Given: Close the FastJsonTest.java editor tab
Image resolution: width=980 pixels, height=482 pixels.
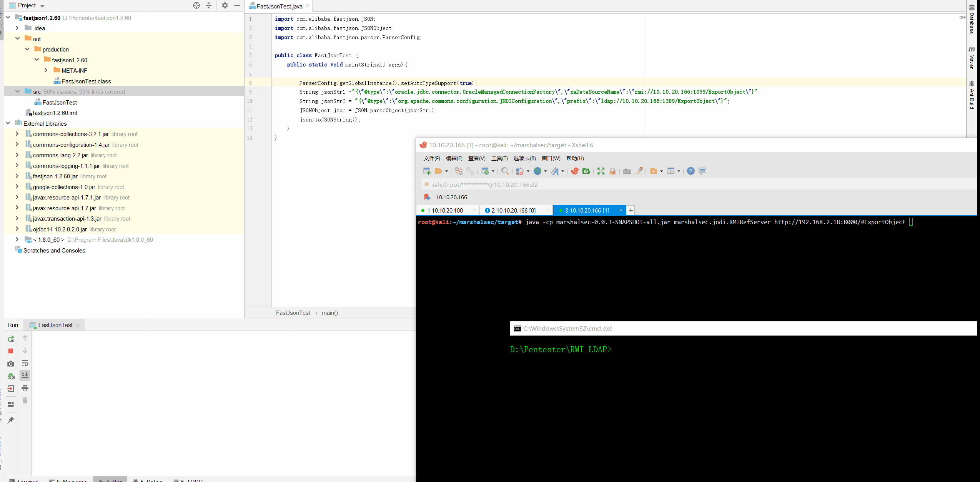Looking at the screenshot, I should 308,5.
